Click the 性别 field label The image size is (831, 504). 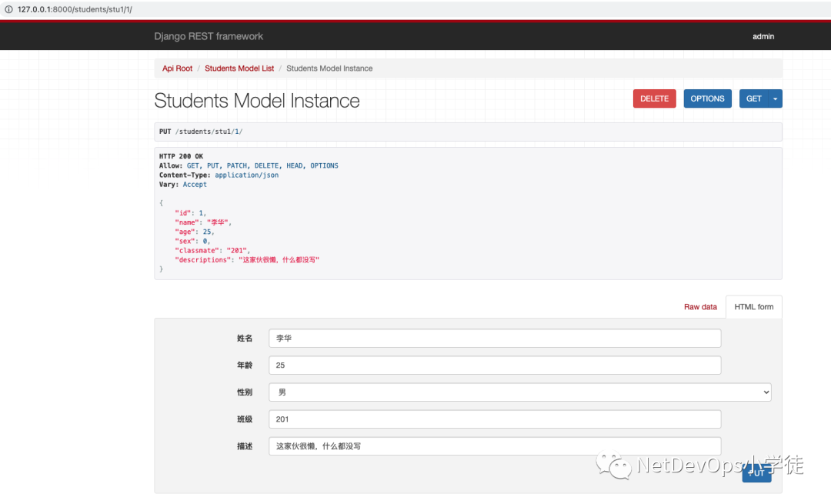click(245, 392)
